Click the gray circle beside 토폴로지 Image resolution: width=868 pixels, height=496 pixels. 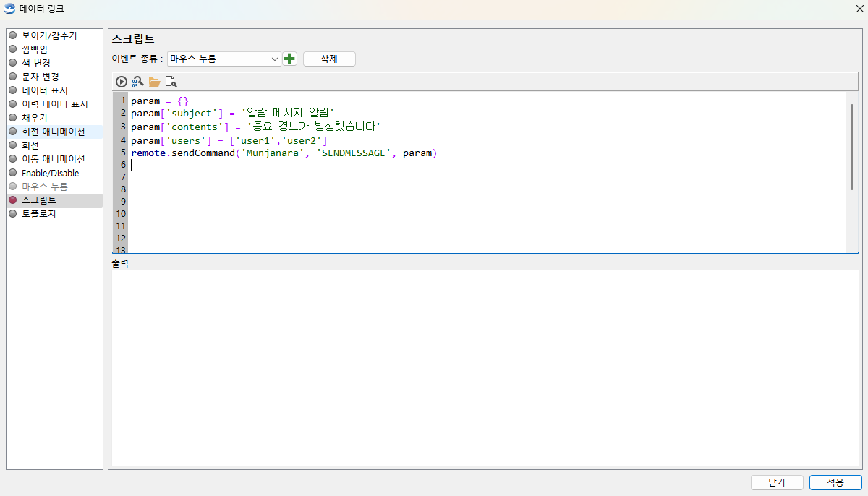click(x=12, y=214)
